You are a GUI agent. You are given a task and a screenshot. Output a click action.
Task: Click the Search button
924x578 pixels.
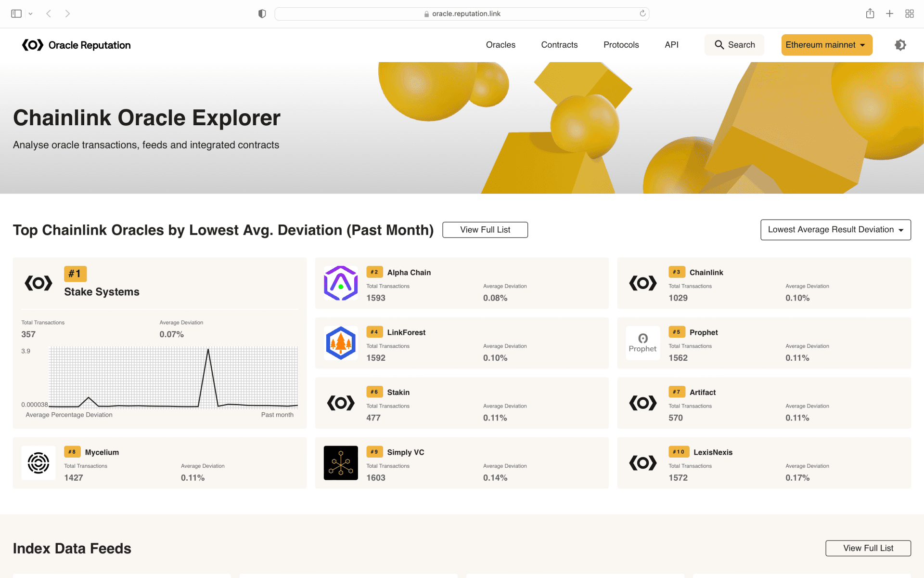(734, 45)
